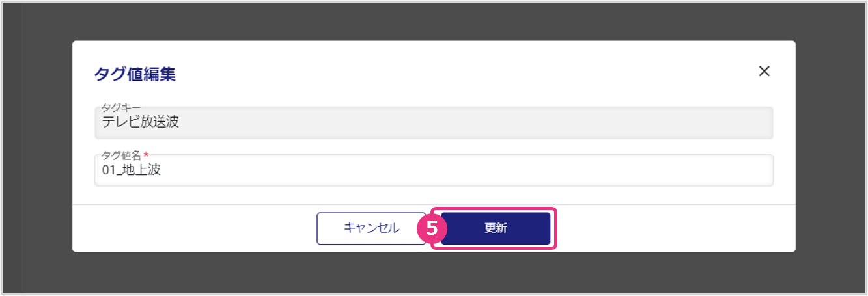The height and width of the screenshot is (296, 868).
Task: Focus the タグ値名 input field
Action: [433, 171]
